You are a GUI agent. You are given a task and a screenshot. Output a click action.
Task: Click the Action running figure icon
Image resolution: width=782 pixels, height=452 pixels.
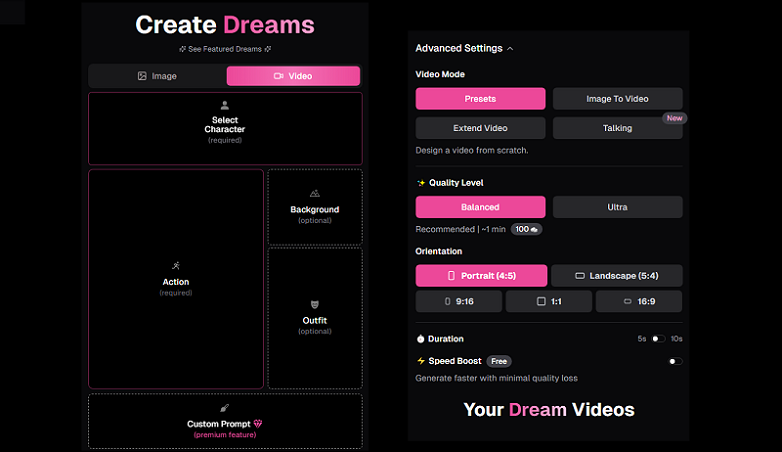coord(176,266)
